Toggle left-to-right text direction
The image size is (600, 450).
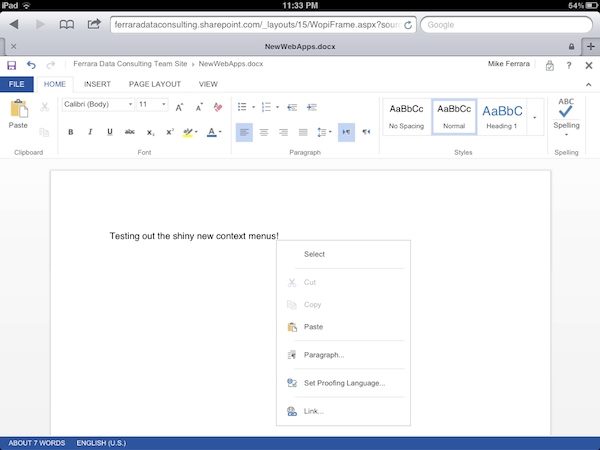[x=346, y=132]
